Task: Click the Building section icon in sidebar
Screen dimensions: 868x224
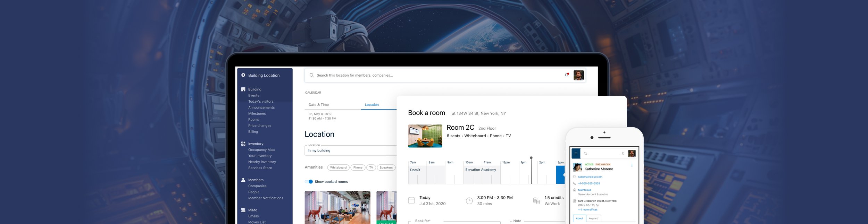Action: (x=243, y=89)
